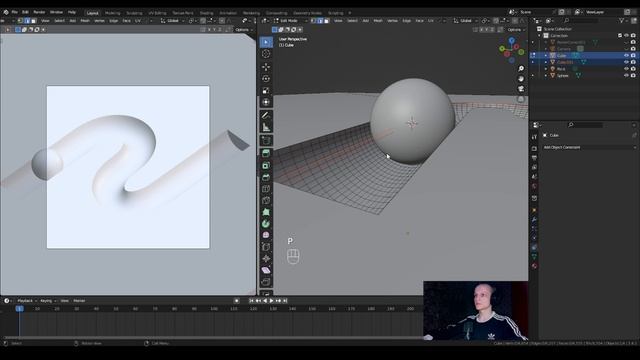The image size is (640, 360).
Task: Activate the Rotate tool
Action: 266,78
